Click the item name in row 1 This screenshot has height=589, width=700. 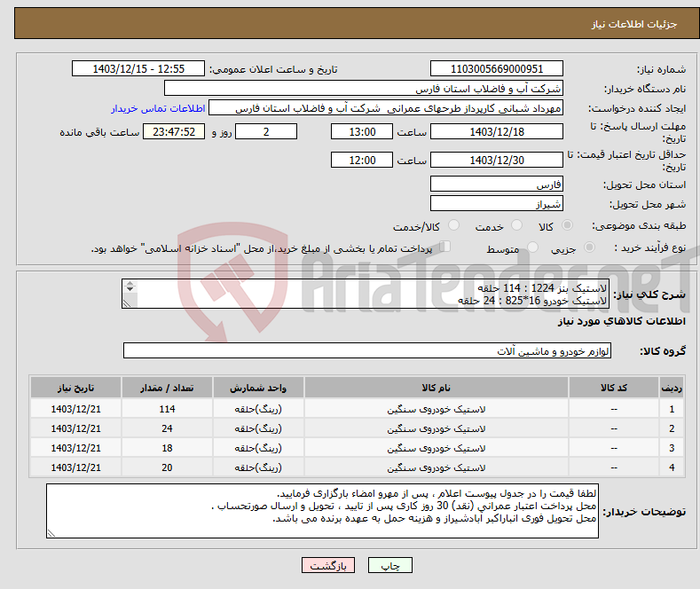(437, 409)
